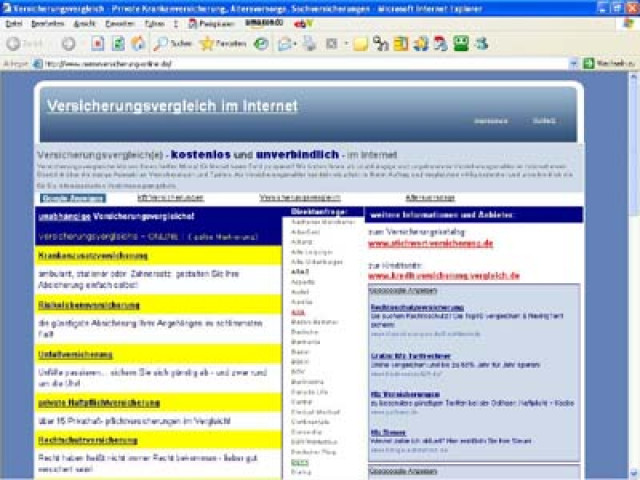Click the 'Google Anzeigen' label
This screenshot has width=640, height=480.
(x=73, y=198)
